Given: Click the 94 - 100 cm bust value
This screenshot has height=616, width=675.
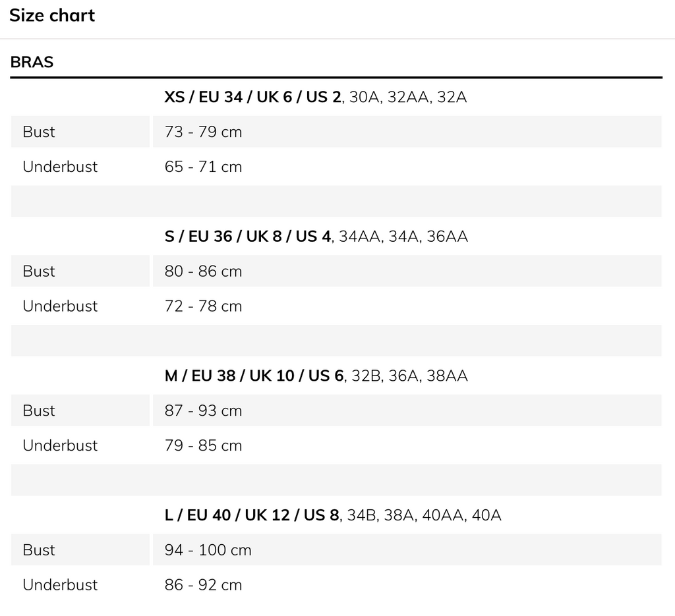Looking at the screenshot, I should click(208, 550).
